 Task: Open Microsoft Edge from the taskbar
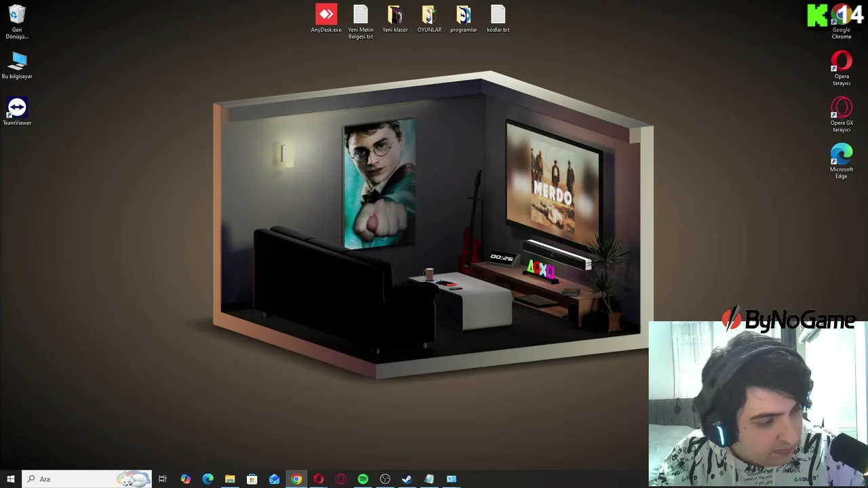(208, 479)
